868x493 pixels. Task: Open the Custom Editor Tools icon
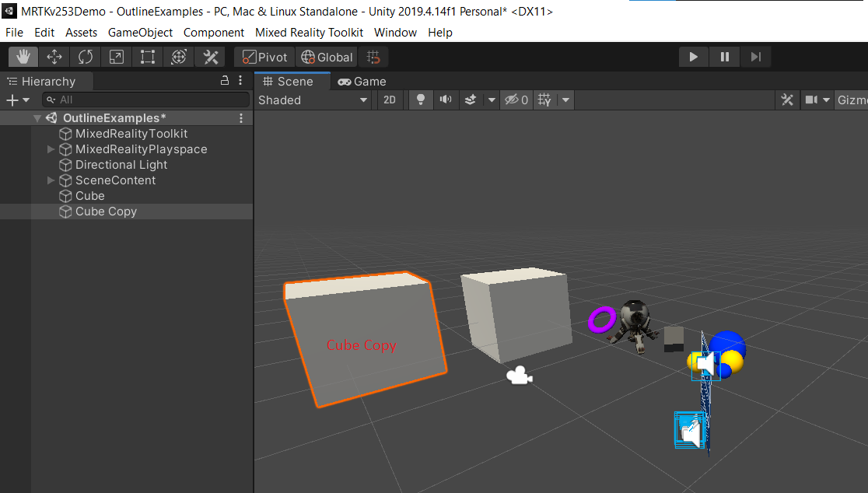(209, 56)
